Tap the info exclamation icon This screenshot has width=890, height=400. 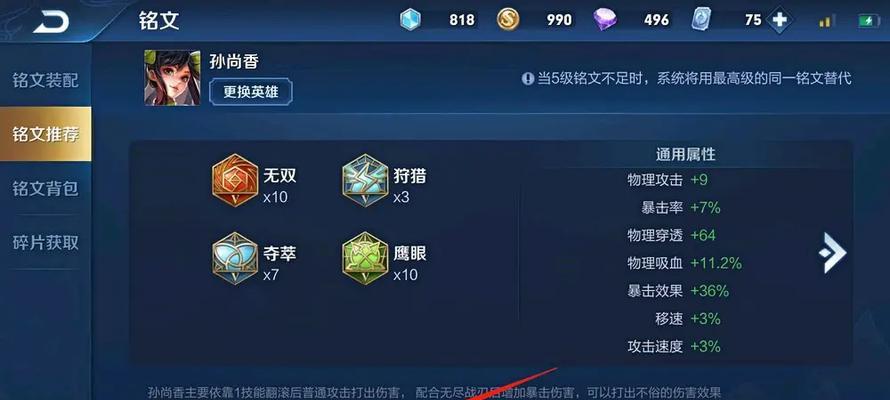click(528, 78)
